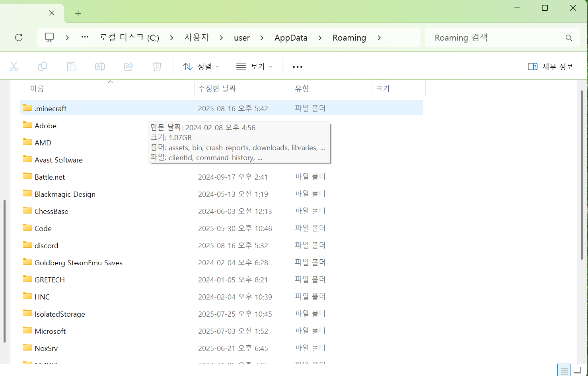Open the 정렬 sort dropdown
The width and height of the screenshot is (588, 376).
click(201, 67)
